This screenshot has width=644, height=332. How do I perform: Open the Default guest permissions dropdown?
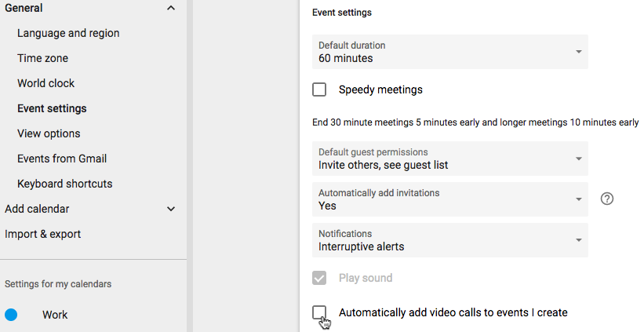click(x=450, y=159)
